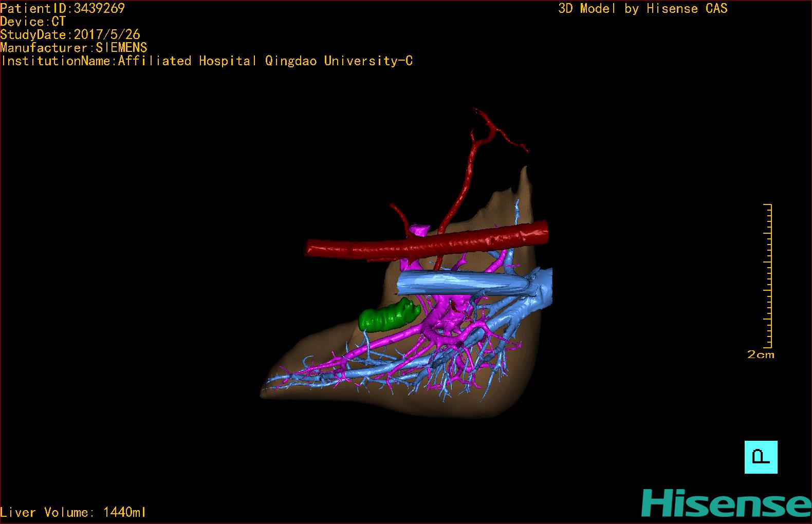This screenshot has height=524, width=812.
Task: Click the PatientID text overlay
Action: [x=62, y=8]
